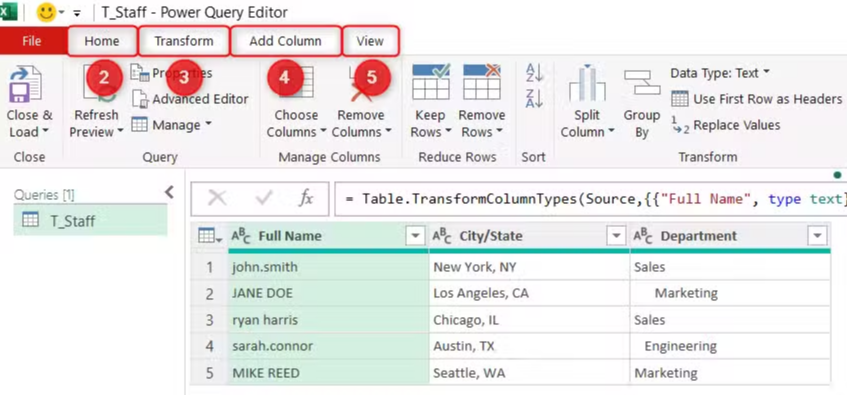Screen dimensions: 847x395
Task: Click the Excel app icon in title bar
Action: coord(8,11)
